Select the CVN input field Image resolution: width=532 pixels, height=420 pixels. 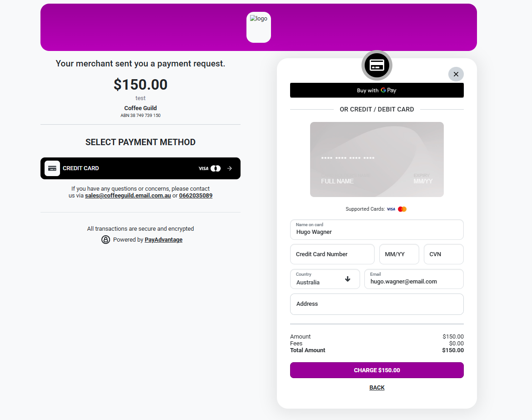point(443,254)
